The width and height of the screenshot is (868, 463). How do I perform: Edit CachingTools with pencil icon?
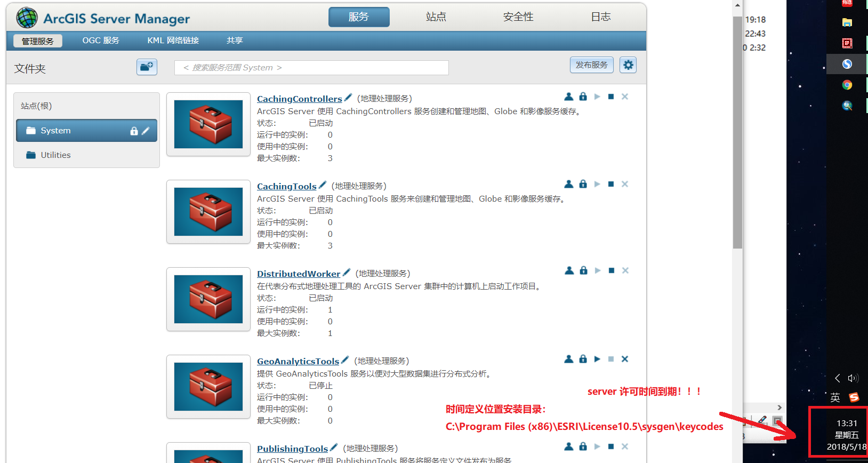322,185
